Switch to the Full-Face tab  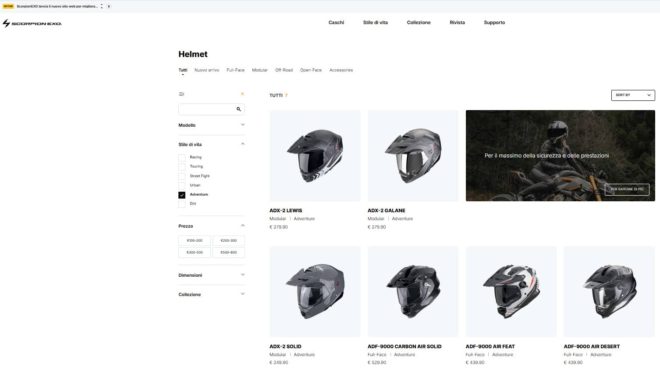click(x=235, y=70)
